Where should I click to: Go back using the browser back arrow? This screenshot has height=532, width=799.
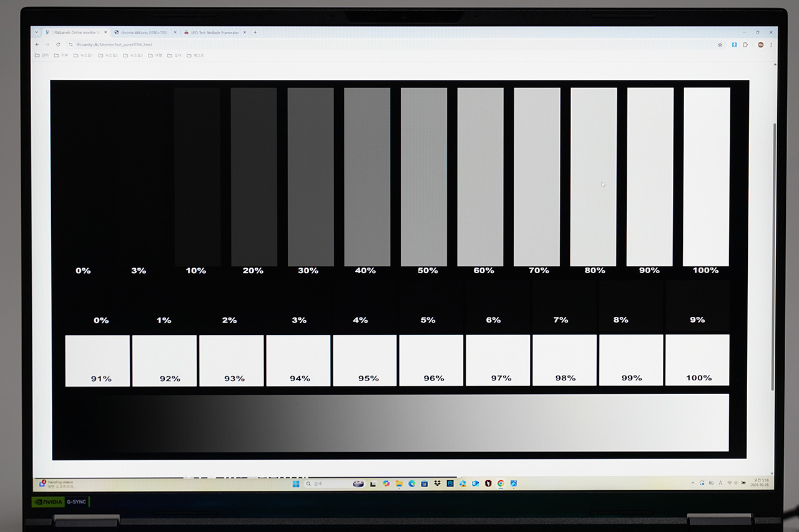coord(37,44)
